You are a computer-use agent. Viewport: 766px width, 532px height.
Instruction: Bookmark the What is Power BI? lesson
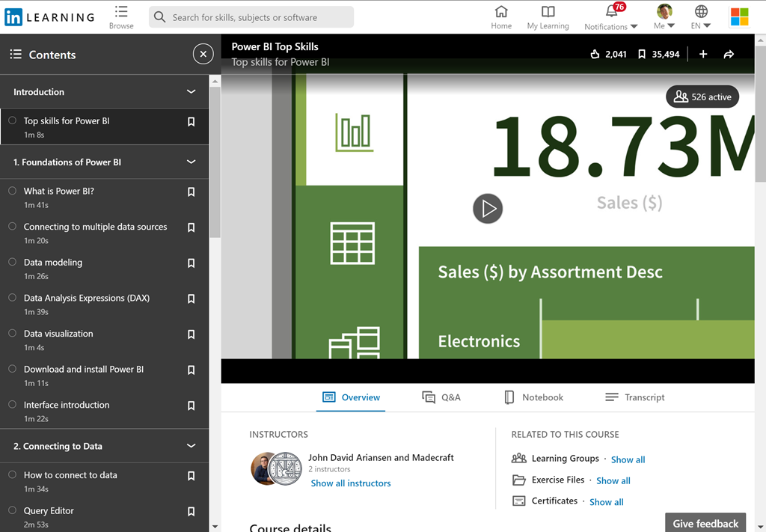[191, 192]
